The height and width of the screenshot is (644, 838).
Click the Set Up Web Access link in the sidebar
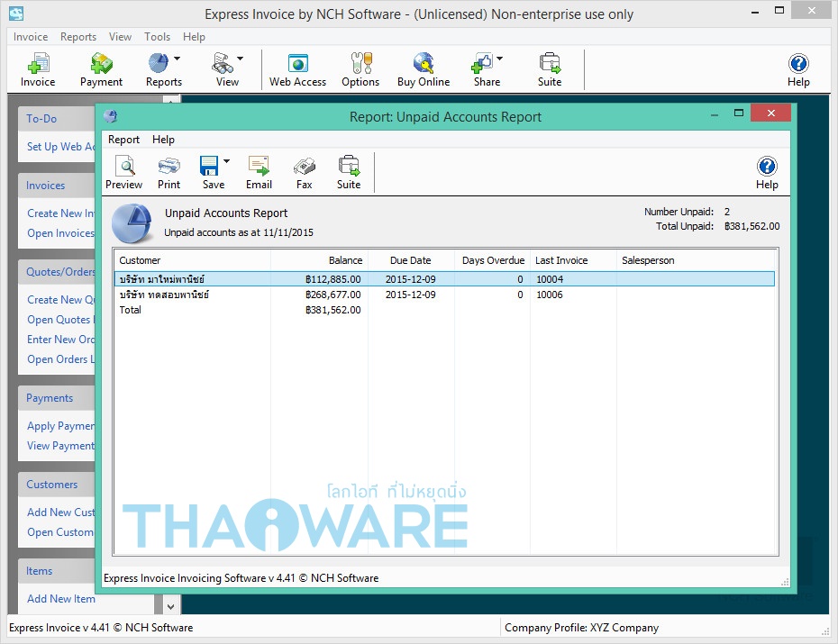(x=61, y=146)
